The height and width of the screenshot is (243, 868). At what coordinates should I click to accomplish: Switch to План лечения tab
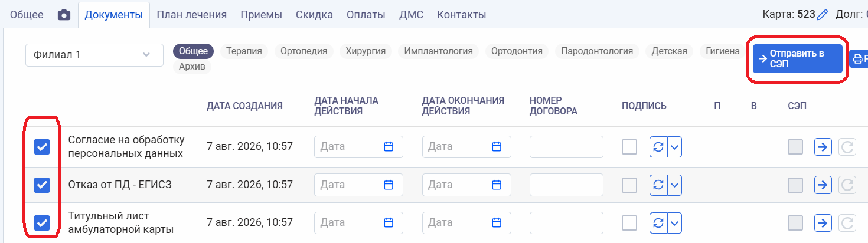click(192, 15)
